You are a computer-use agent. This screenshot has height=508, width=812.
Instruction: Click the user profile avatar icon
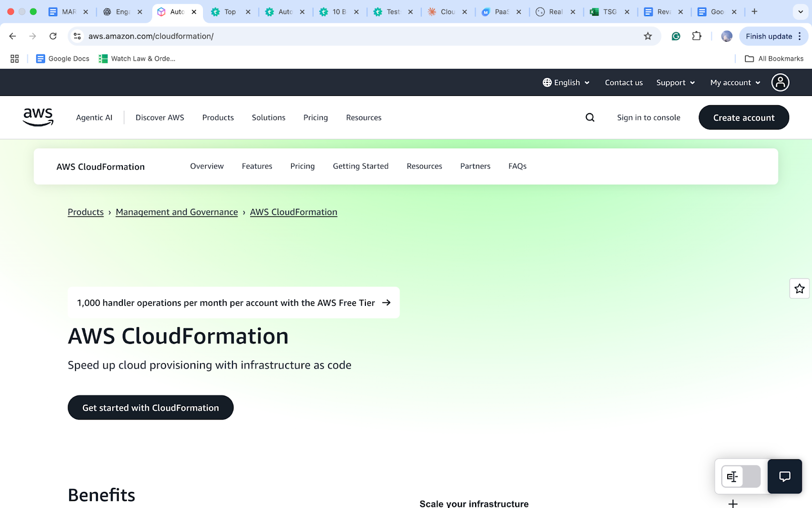pyautogui.click(x=780, y=82)
